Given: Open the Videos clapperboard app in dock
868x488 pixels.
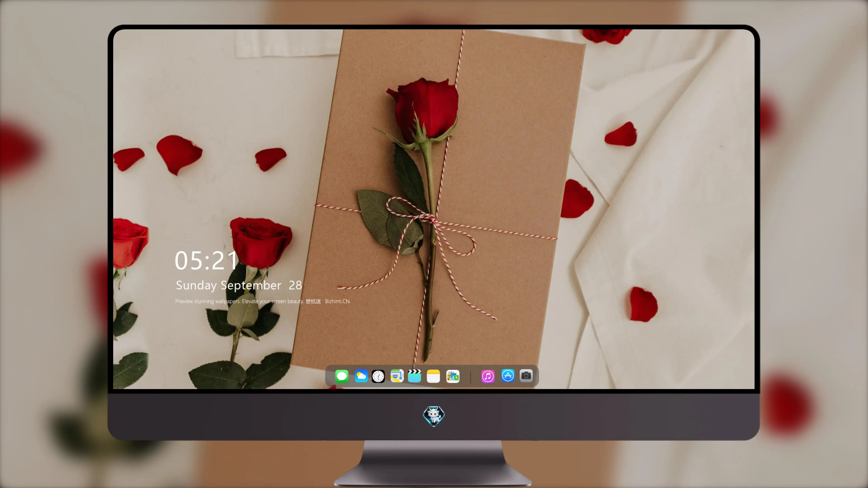Looking at the screenshot, I should click(x=415, y=376).
